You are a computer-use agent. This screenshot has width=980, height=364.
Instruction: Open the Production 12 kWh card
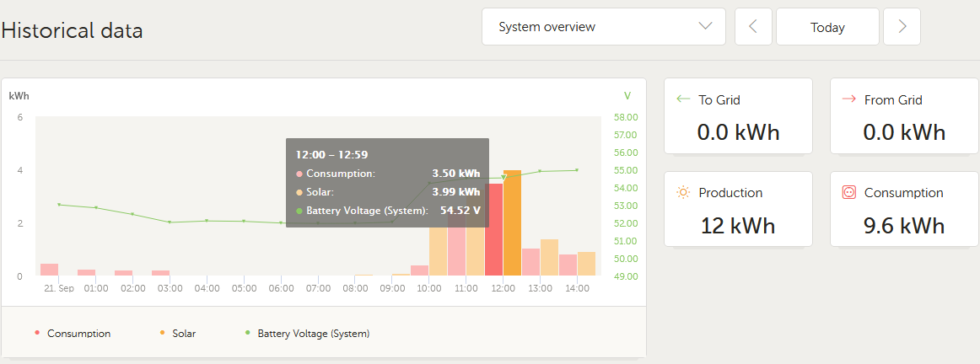[x=738, y=209]
